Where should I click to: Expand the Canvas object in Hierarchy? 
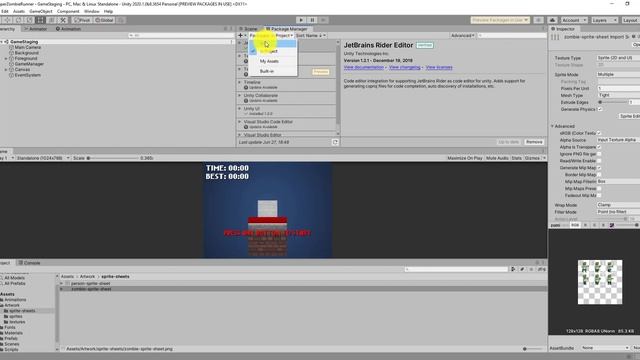tap(6, 70)
